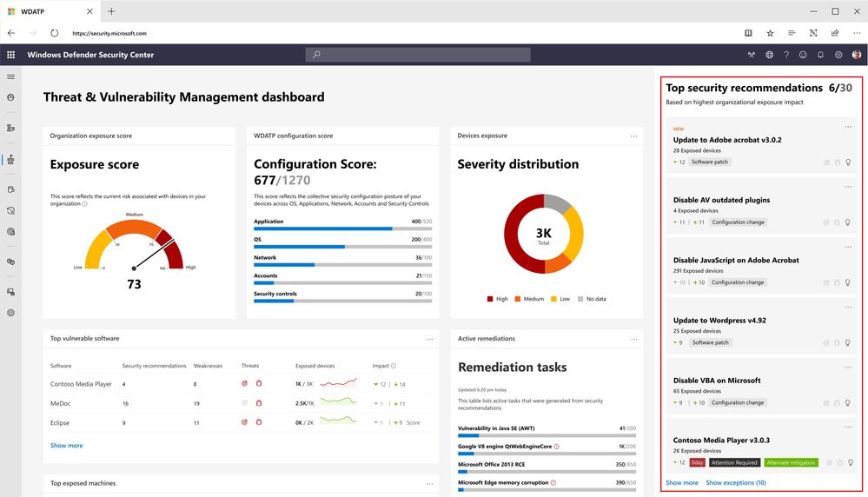Select the Contoso Media Player row name
This screenshot has height=497, width=868.
click(81, 384)
